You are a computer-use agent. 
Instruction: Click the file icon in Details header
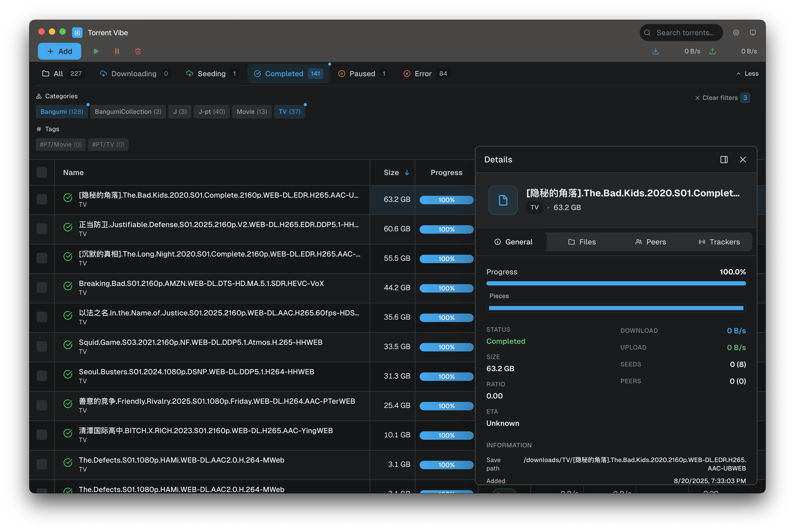(x=503, y=200)
